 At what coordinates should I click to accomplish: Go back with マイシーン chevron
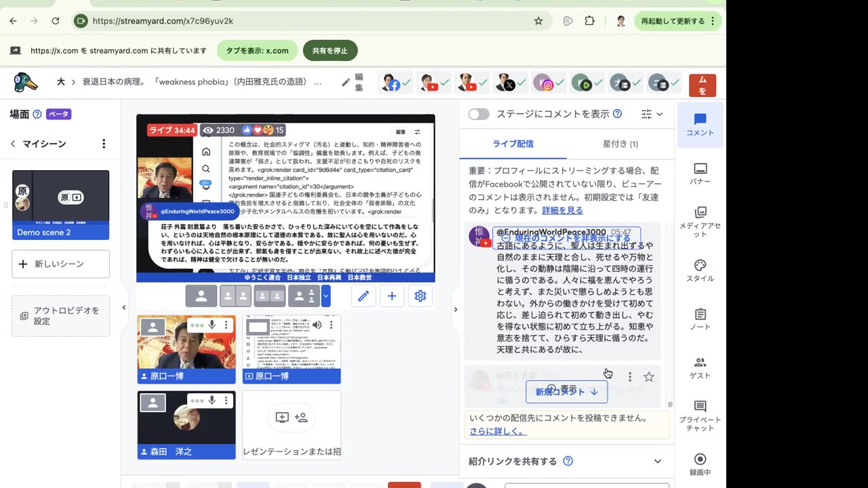point(13,144)
